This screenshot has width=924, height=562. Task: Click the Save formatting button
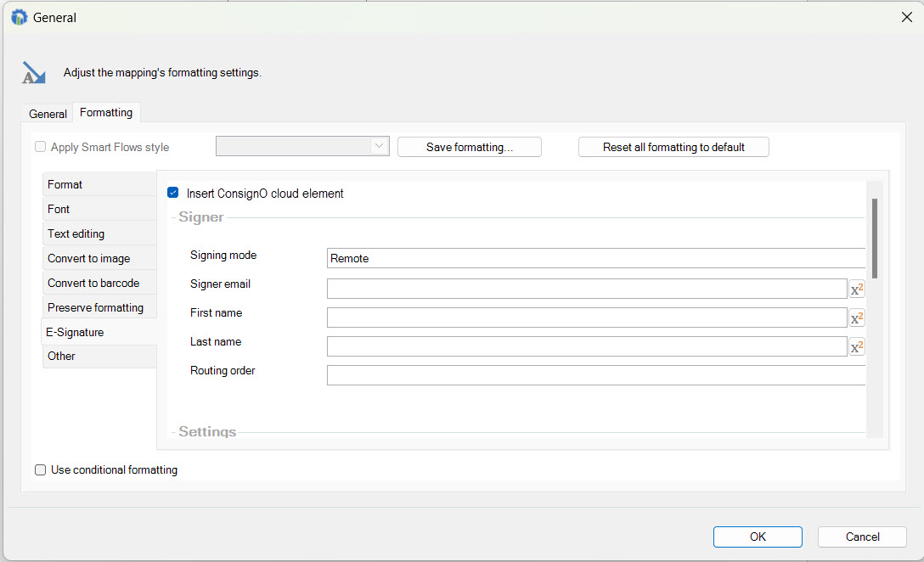click(x=470, y=147)
